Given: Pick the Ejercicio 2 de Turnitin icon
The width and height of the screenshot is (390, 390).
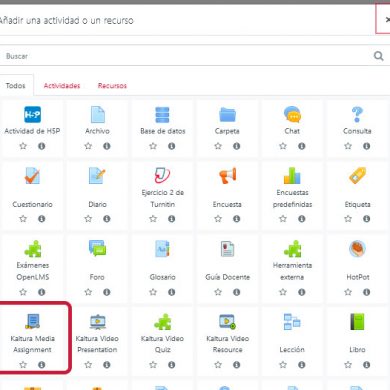Looking at the screenshot, I should (162, 176).
